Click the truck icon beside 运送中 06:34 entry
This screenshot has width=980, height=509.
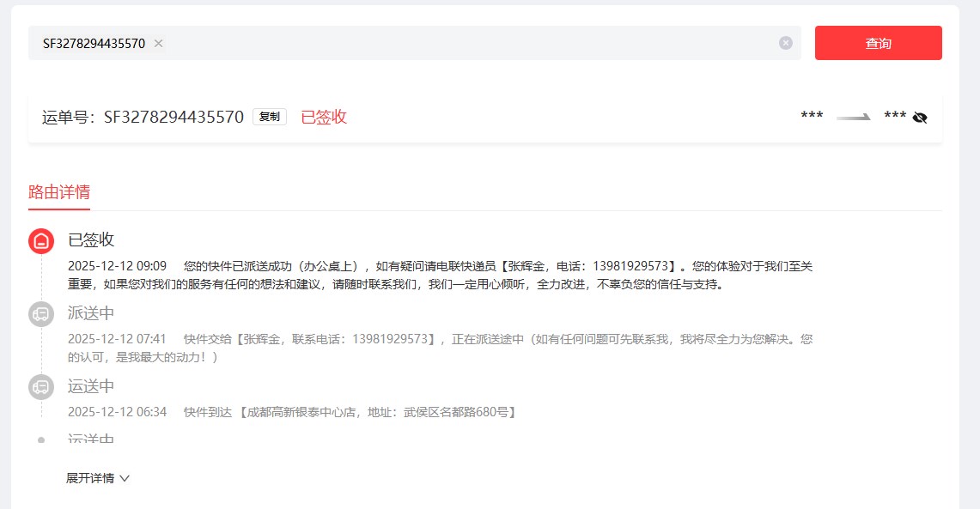[41, 387]
